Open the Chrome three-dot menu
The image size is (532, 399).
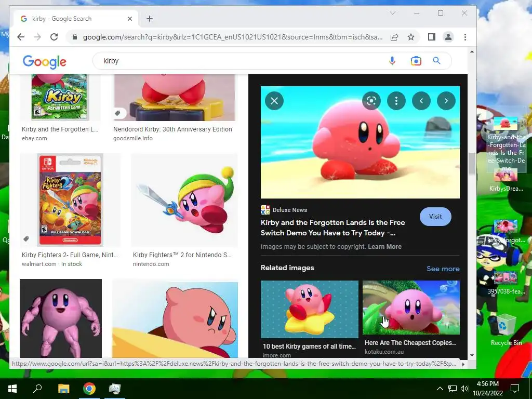[465, 37]
